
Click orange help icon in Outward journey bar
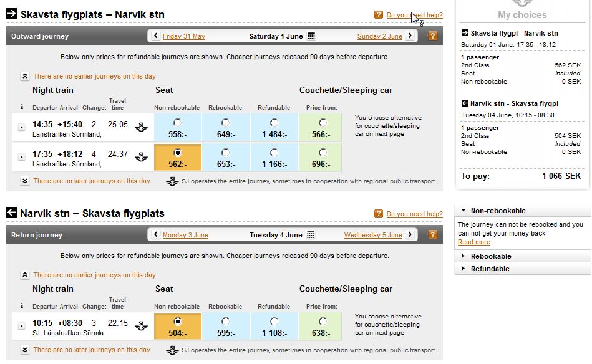(432, 36)
